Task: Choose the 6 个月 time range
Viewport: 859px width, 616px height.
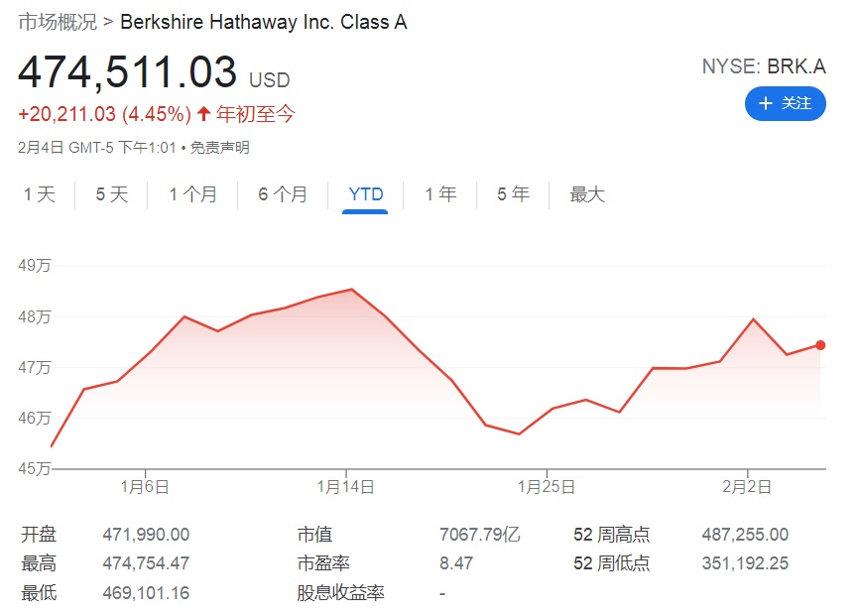Action: (283, 194)
